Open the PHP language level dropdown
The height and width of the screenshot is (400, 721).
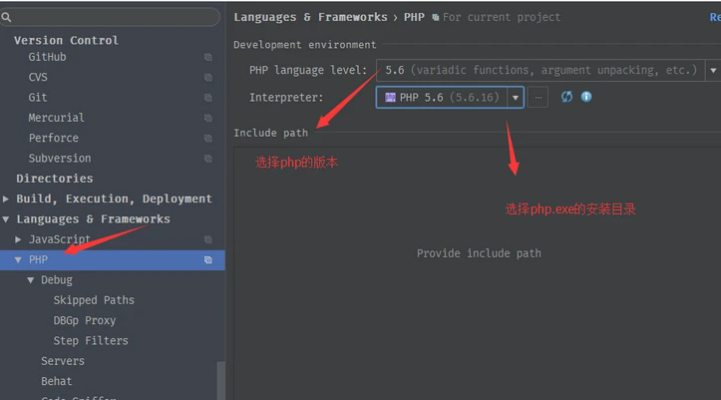point(712,70)
